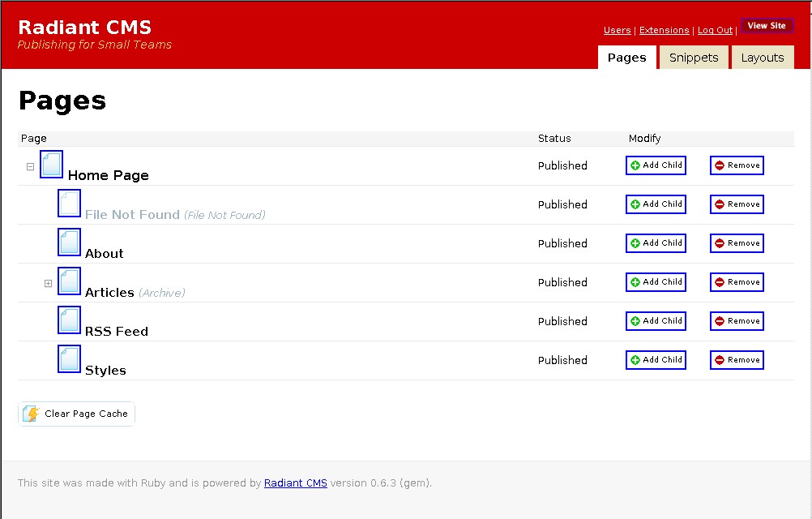Add Child to RSS Feed
812x519 pixels.
(x=656, y=320)
